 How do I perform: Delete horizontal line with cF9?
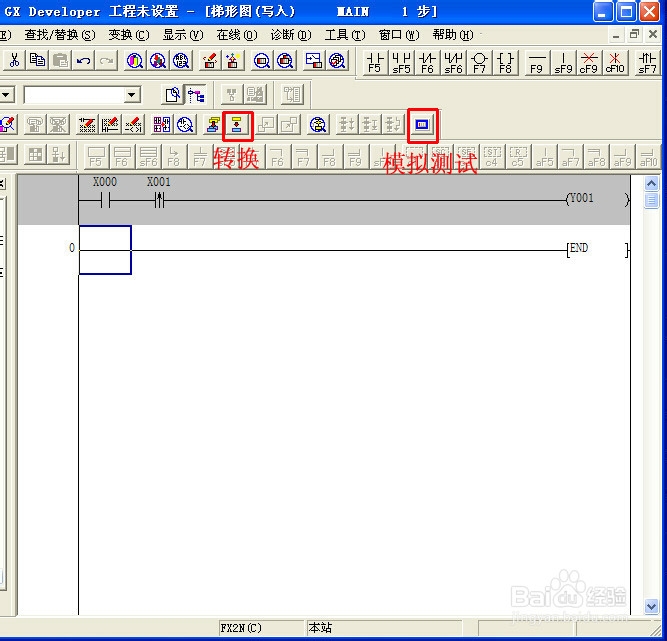click(589, 63)
